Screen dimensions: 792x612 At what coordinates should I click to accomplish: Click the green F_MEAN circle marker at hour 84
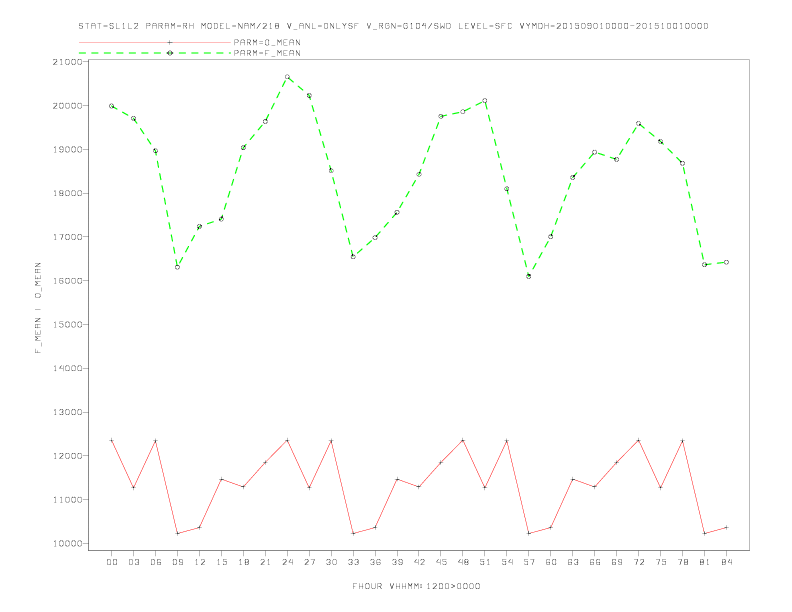coord(726,262)
